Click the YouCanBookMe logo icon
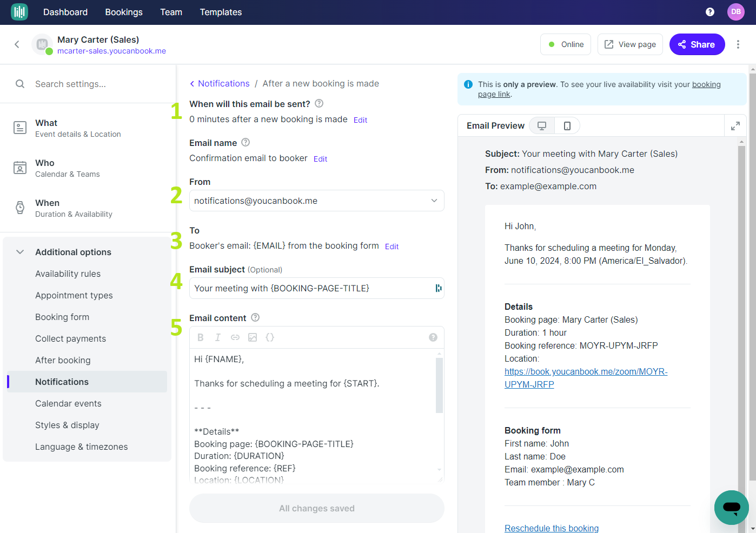Viewport: 756px width, 533px height. pyautogui.click(x=19, y=12)
